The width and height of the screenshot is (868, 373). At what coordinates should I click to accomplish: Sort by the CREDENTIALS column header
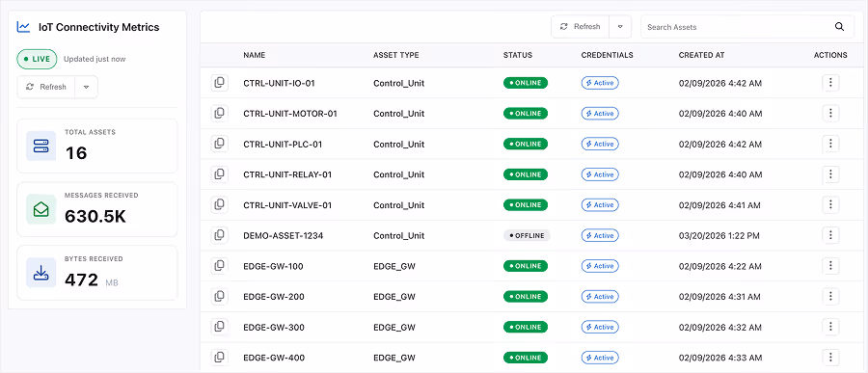point(608,55)
